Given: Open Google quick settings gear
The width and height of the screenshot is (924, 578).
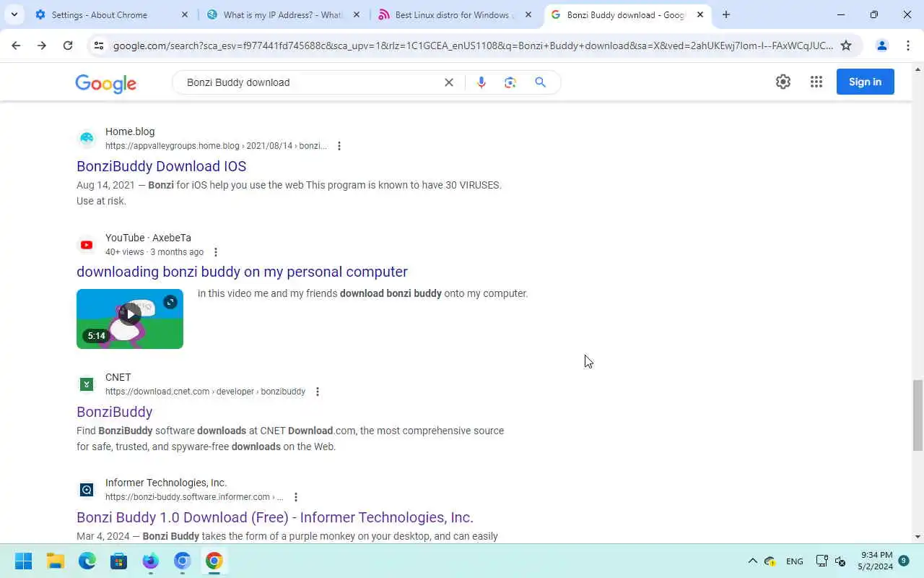Looking at the screenshot, I should (783, 82).
